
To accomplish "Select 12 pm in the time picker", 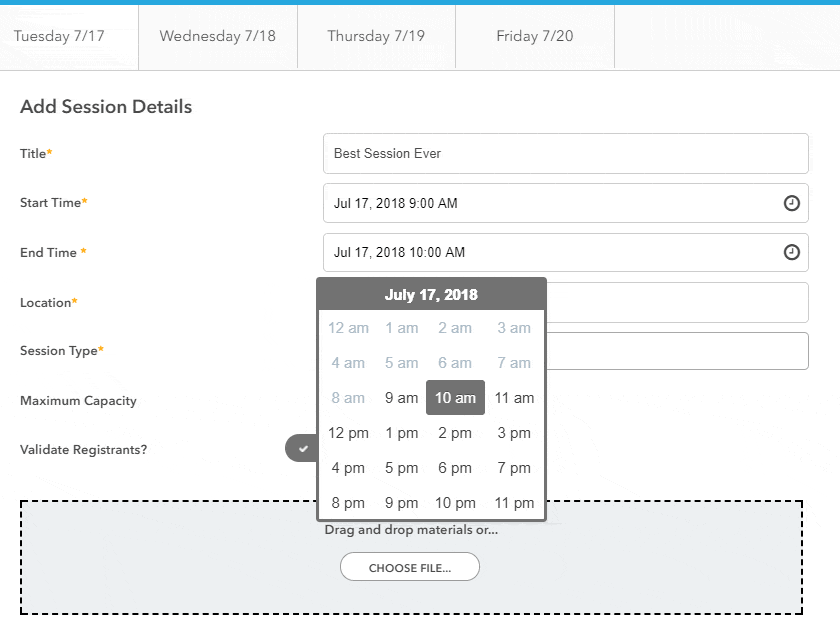I will point(347,432).
